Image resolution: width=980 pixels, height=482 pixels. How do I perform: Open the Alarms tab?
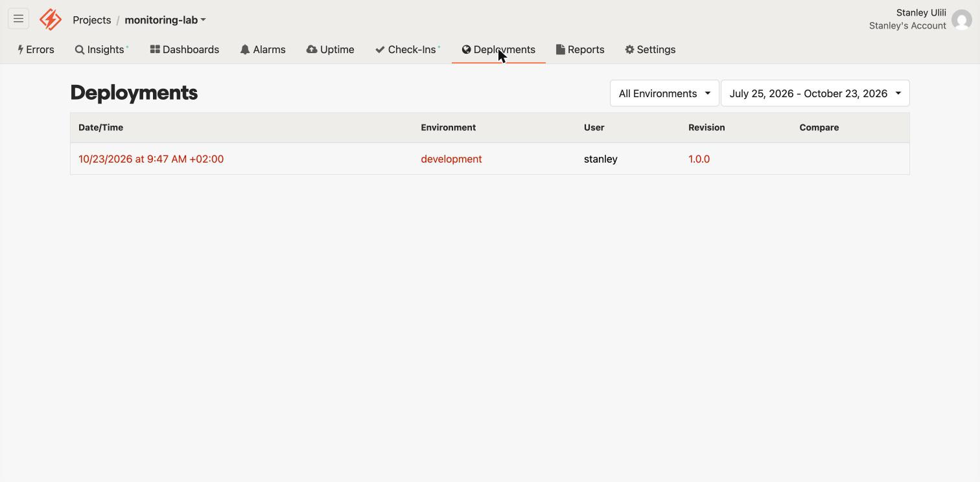click(262, 50)
